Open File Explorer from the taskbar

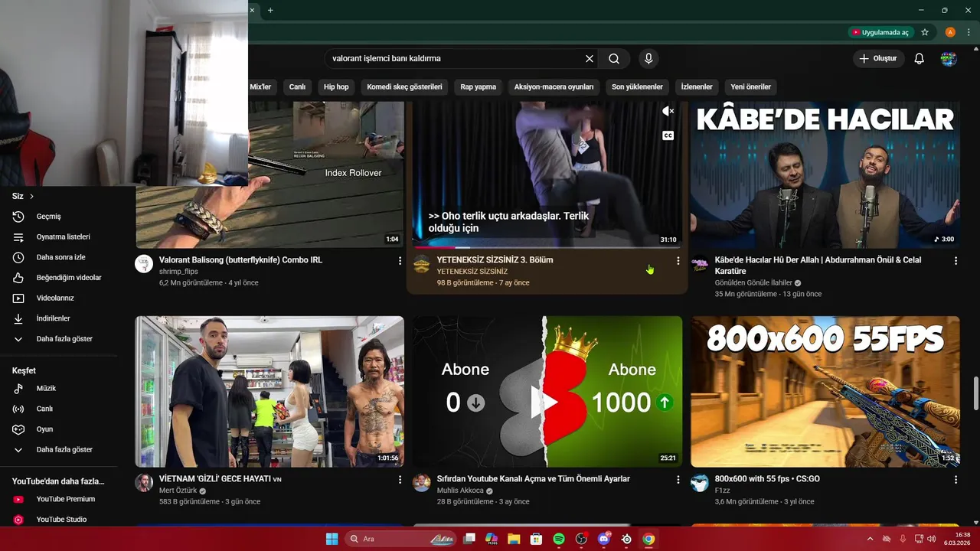click(x=514, y=539)
